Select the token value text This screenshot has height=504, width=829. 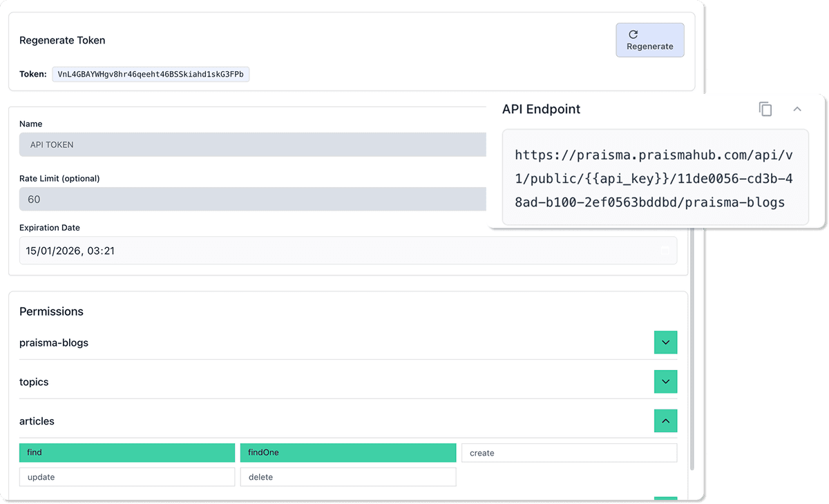coord(151,74)
